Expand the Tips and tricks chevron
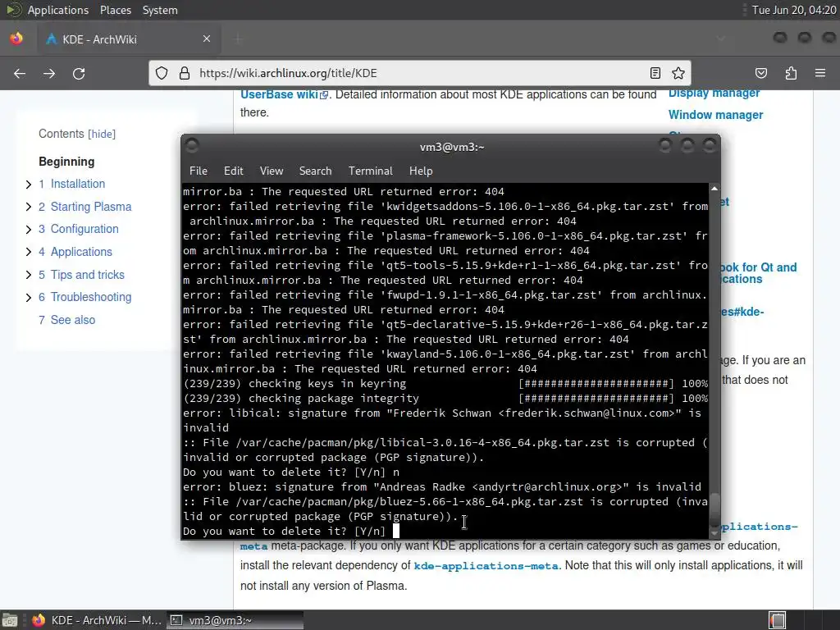840x630 pixels. (29, 275)
